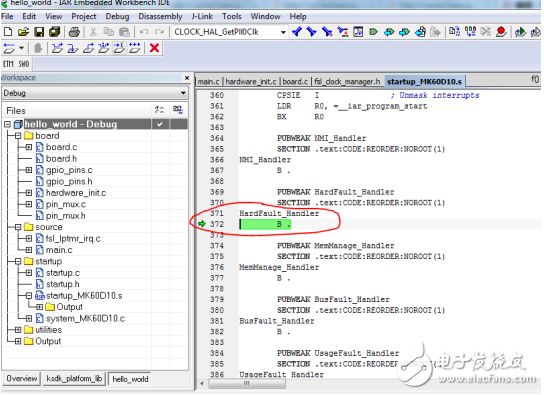Save the current file with Save icon
This screenshot has height=395, width=544.
tap(39, 32)
